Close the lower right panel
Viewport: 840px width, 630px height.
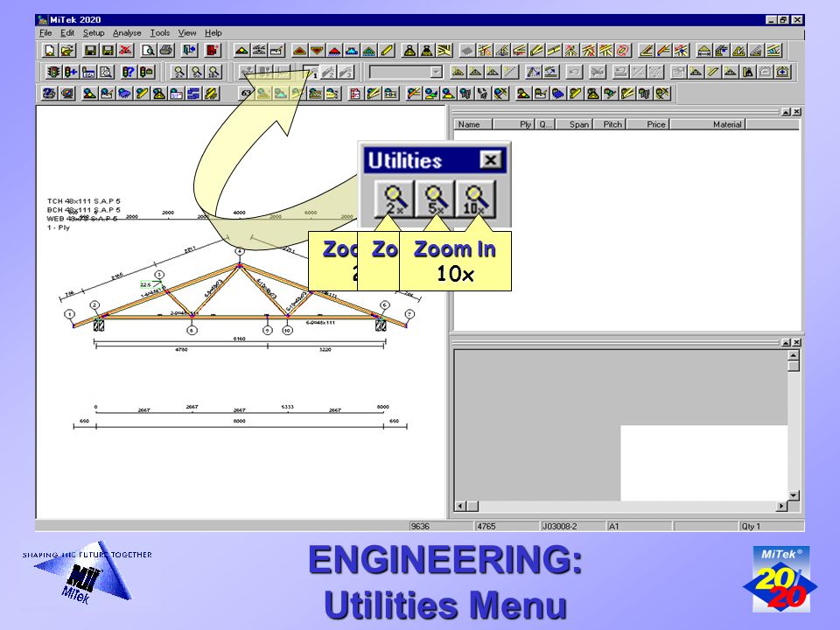[797, 342]
